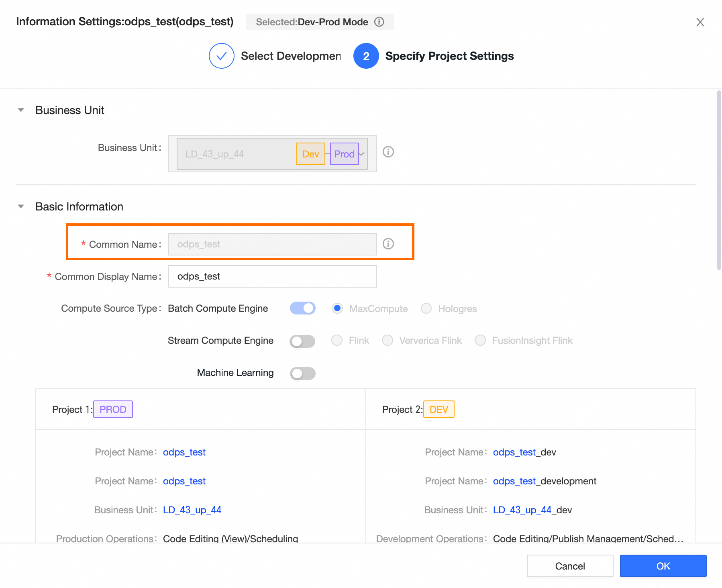
Task: Toggle the Stream Compute Engine switch
Action: [x=302, y=341]
